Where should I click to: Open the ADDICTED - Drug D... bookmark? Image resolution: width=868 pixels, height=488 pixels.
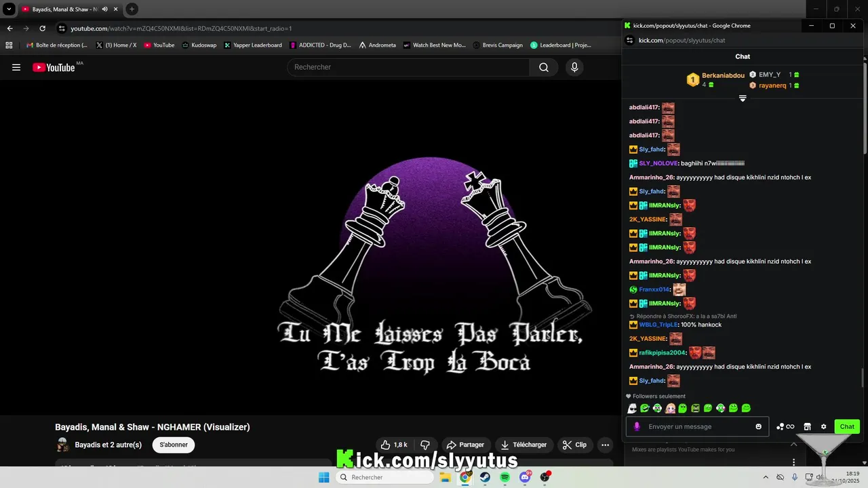tap(320, 45)
